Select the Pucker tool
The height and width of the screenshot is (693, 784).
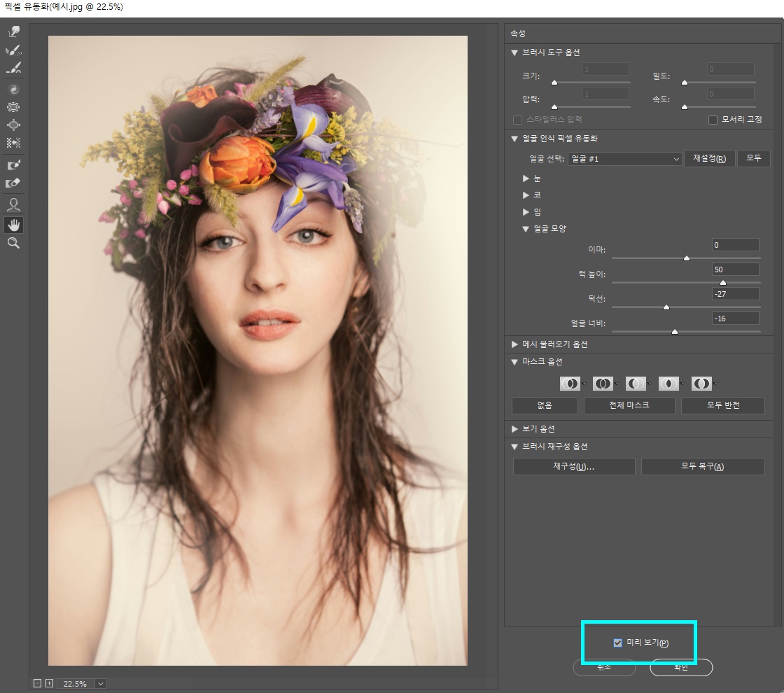[x=13, y=107]
